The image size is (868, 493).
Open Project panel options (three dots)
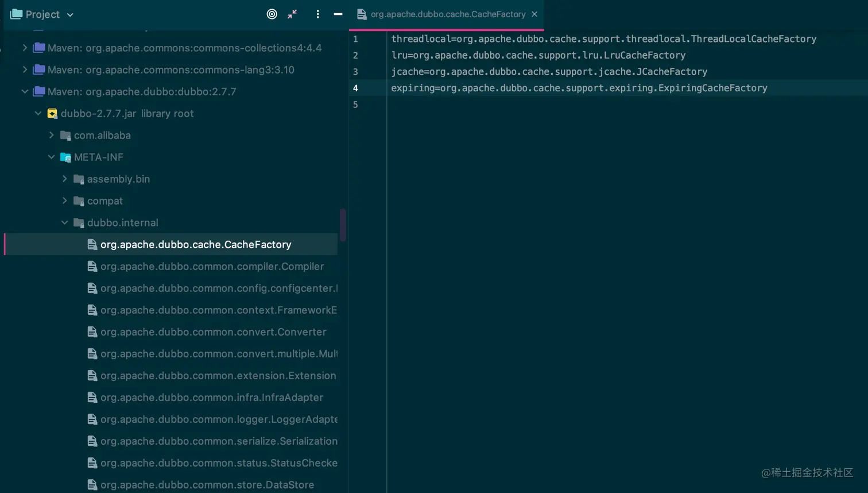click(317, 14)
